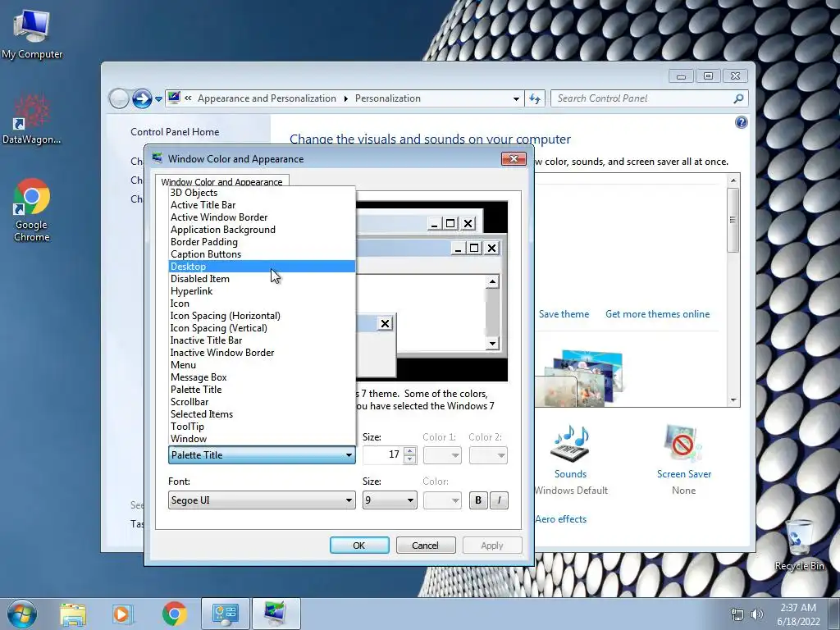Image resolution: width=840 pixels, height=630 pixels.
Task: Open the Segoe UI font dropdown
Action: point(262,500)
